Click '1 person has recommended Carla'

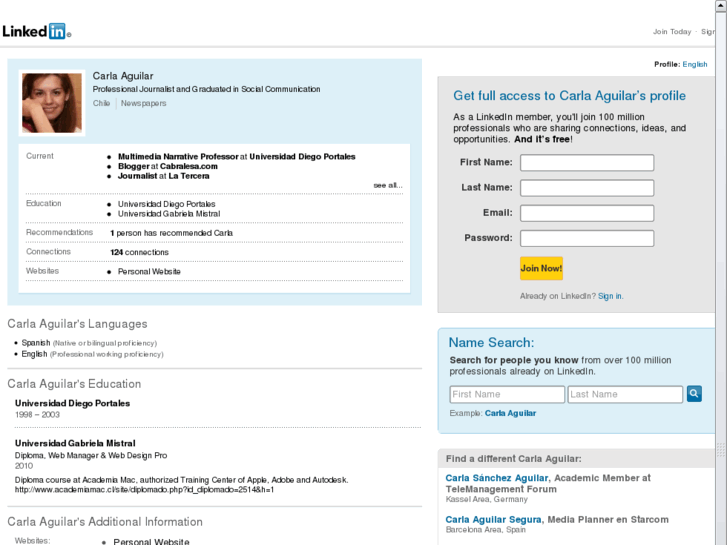(x=171, y=233)
